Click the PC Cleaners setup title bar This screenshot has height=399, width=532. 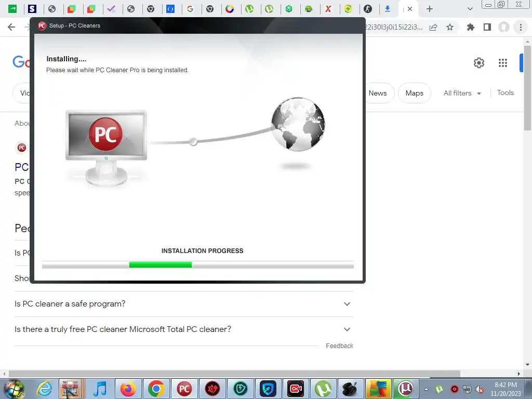[x=197, y=25]
